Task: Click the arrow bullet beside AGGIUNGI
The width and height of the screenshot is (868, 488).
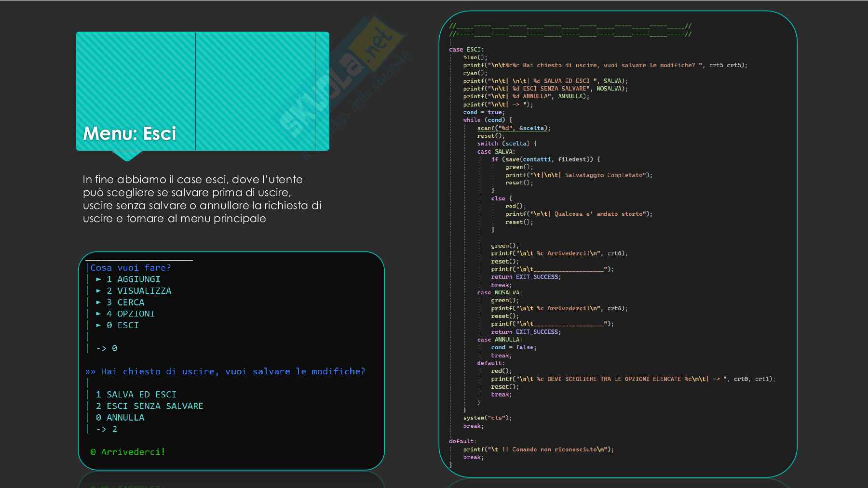Action: (98, 279)
